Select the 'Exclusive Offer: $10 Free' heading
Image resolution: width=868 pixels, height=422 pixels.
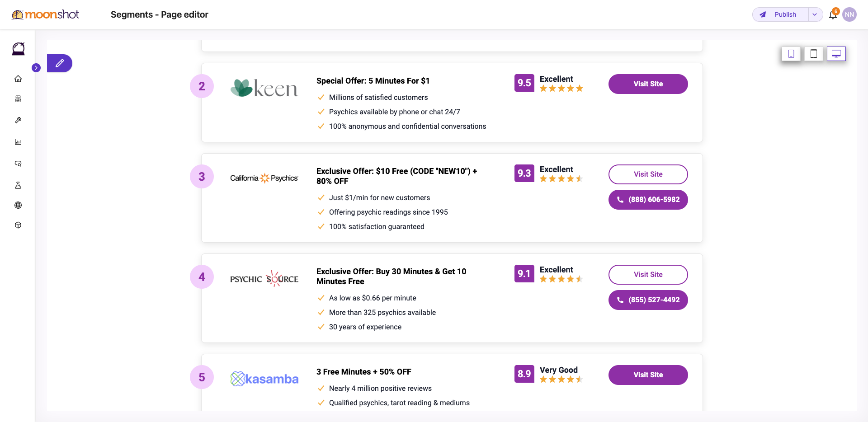tap(397, 176)
